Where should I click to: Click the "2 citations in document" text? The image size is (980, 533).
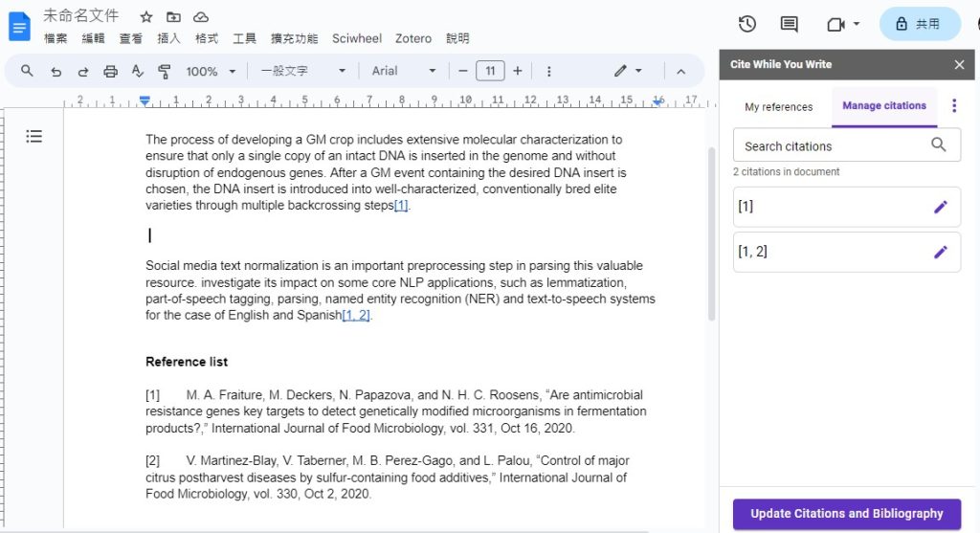click(786, 172)
